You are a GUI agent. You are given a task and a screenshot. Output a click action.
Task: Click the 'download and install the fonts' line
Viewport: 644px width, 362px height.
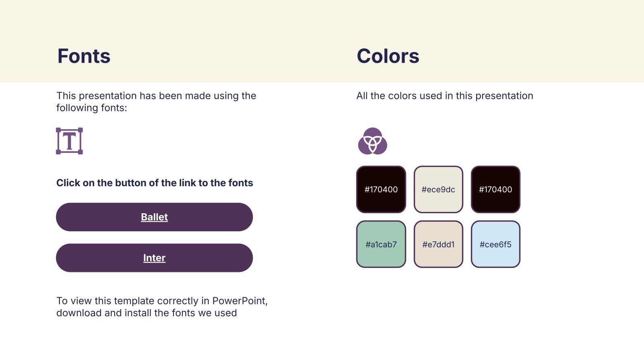click(147, 313)
